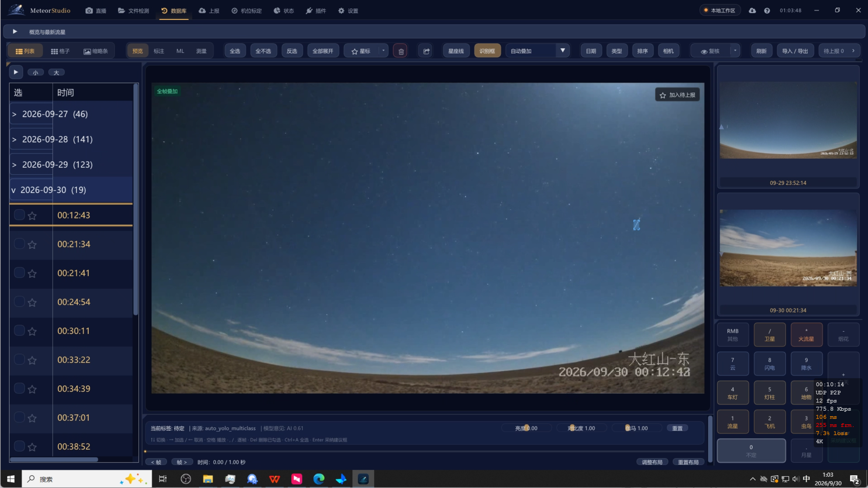
Task: Select the 标注 mode tab
Action: coord(159,51)
